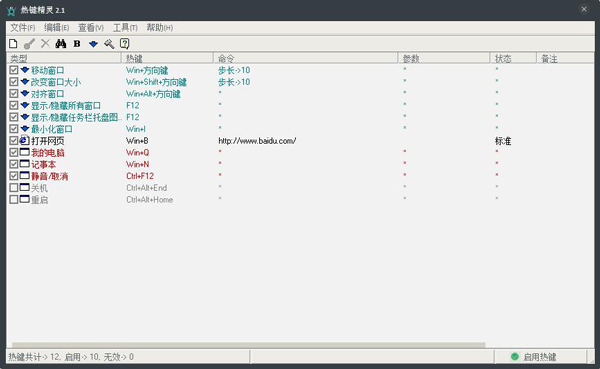Click the 热键共计 status bar text
Image resolution: width=600 pixels, height=369 pixels.
pos(71,357)
